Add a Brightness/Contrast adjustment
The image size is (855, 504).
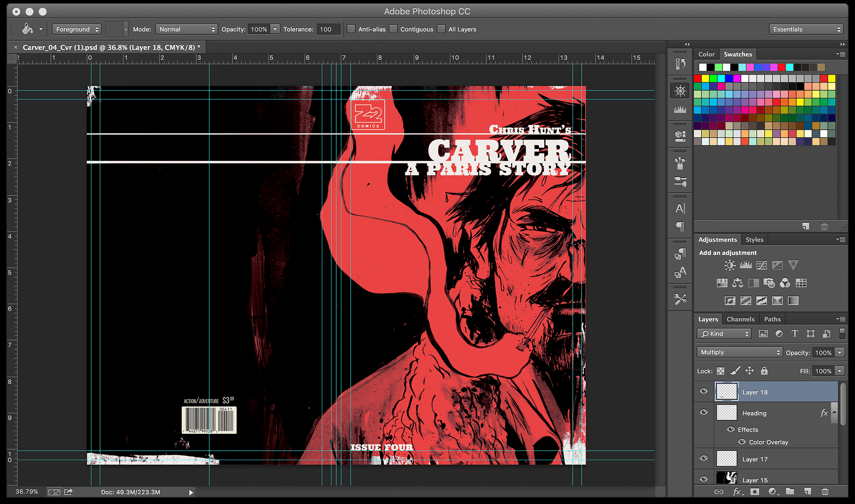[730, 265]
